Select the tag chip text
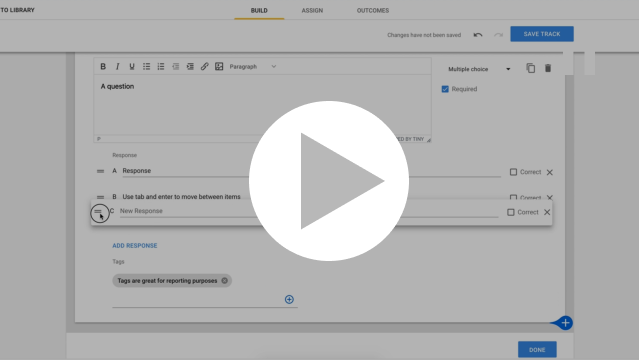The width and height of the screenshot is (639, 360). [167, 280]
